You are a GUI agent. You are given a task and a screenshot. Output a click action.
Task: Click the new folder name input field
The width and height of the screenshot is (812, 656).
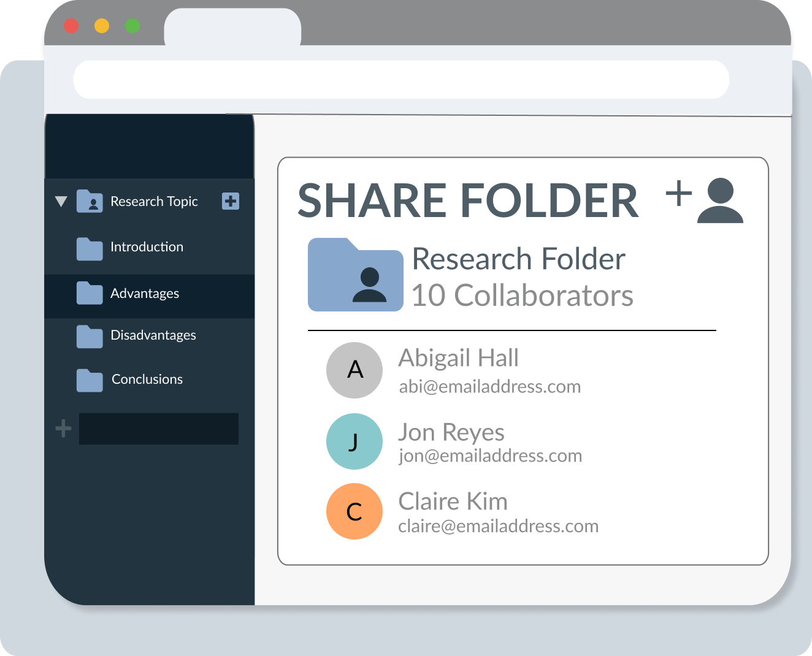[158, 429]
